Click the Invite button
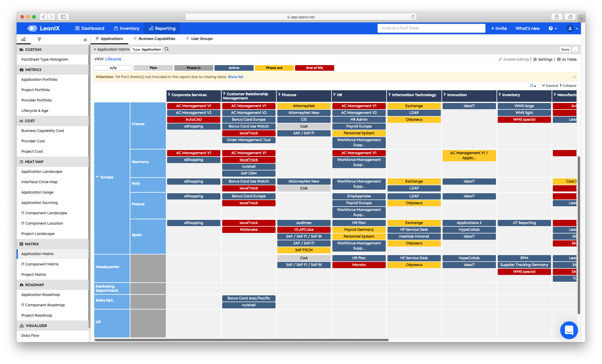This screenshot has height=364, width=602. click(499, 28)
